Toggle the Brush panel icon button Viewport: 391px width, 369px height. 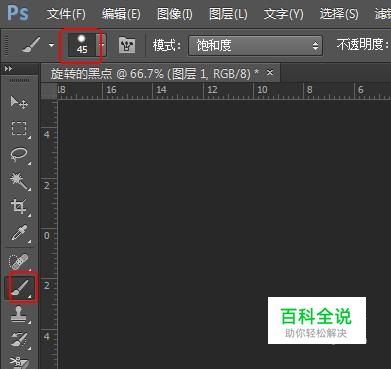tap(127, 45)
